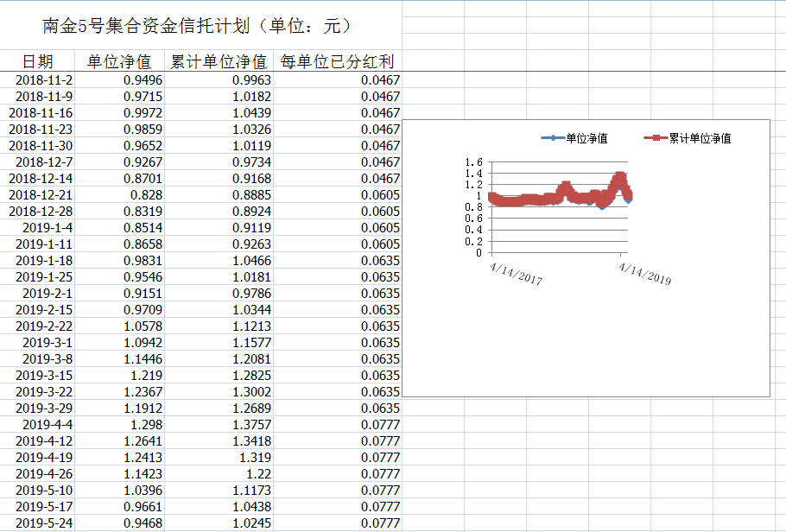Viewport: 786px width, 532px height.
Task: Select date cell 2019-4-12
Action: click(38, 441)
